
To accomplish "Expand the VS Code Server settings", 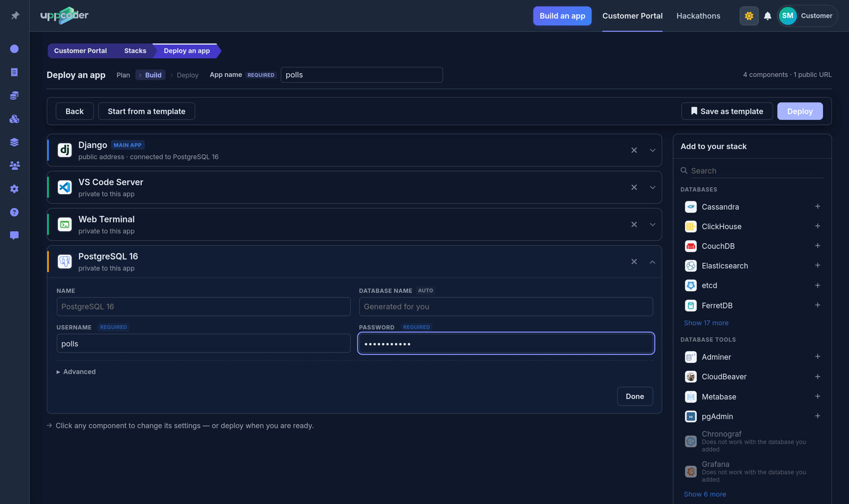I will point(652,187).
